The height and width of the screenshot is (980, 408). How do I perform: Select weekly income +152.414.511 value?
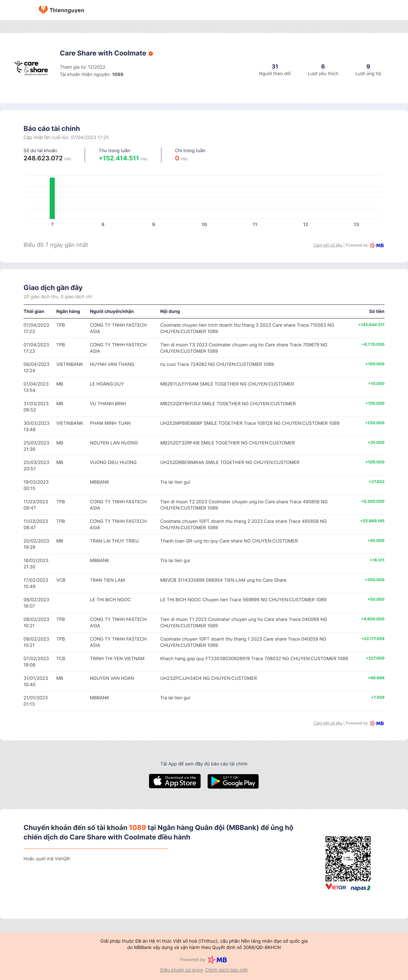pyautogui.click(x=119, y=158)
